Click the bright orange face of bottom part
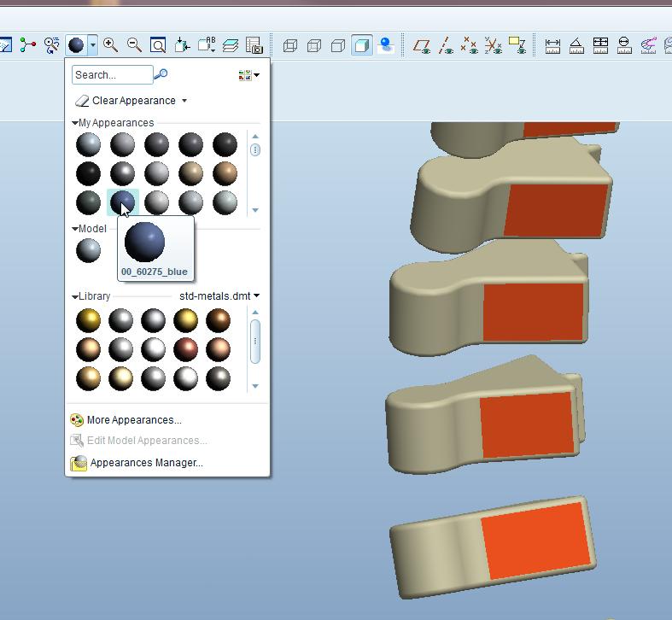 tap(536, 541)
